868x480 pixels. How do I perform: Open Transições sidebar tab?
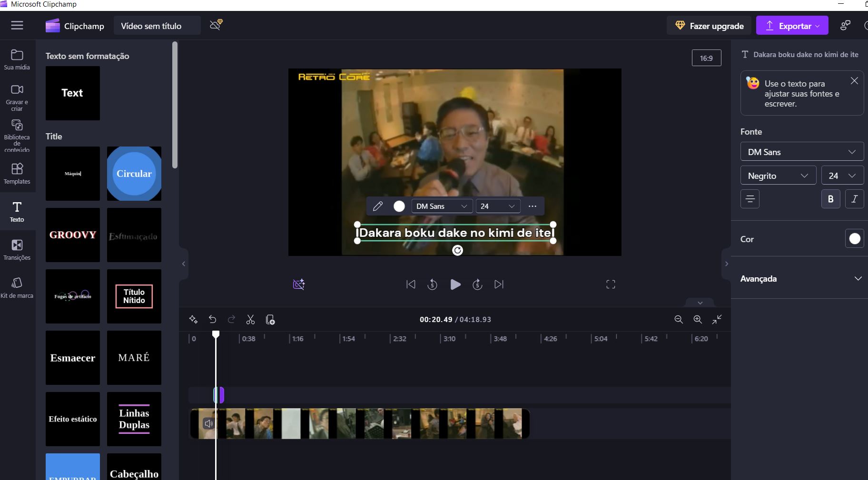pos(17,250)
